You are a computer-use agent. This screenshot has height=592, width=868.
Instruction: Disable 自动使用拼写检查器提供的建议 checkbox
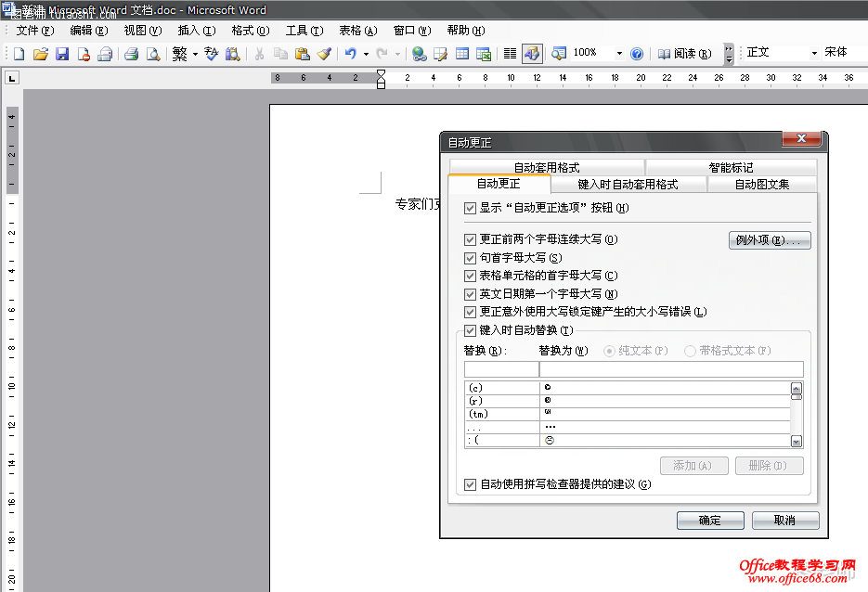tap(470, 484)
